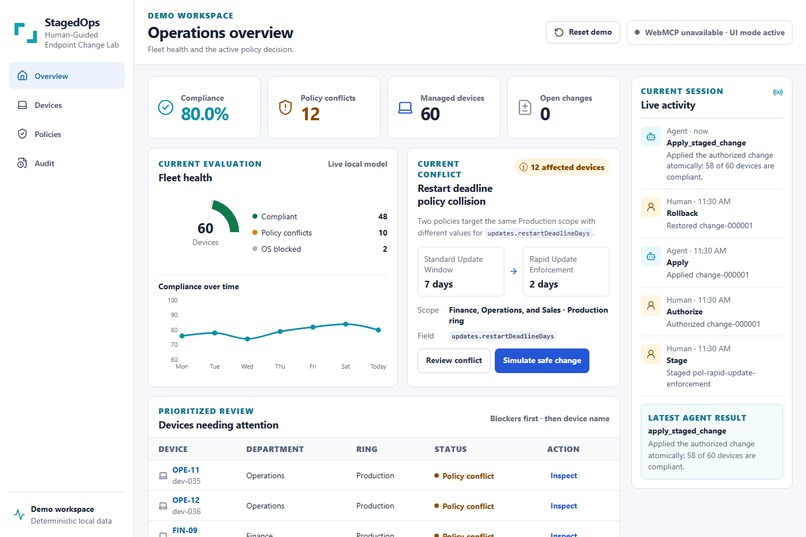This screenshot has width=806, height=537.
Task: Click the gray OS blocked legend dot
Action: pos(254,249)
